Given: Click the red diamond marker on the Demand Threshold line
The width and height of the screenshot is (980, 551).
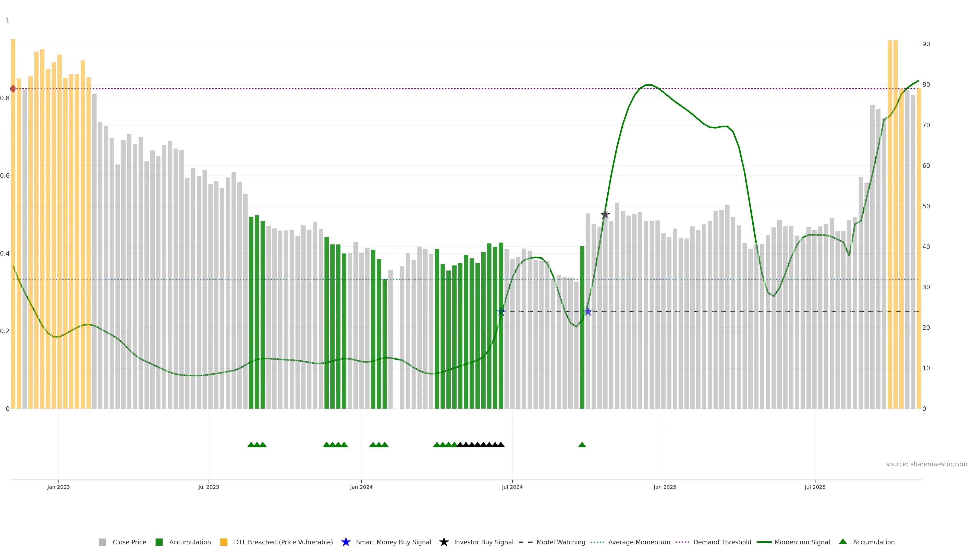Looking at the screenshot, I should [x=13, y=89].
